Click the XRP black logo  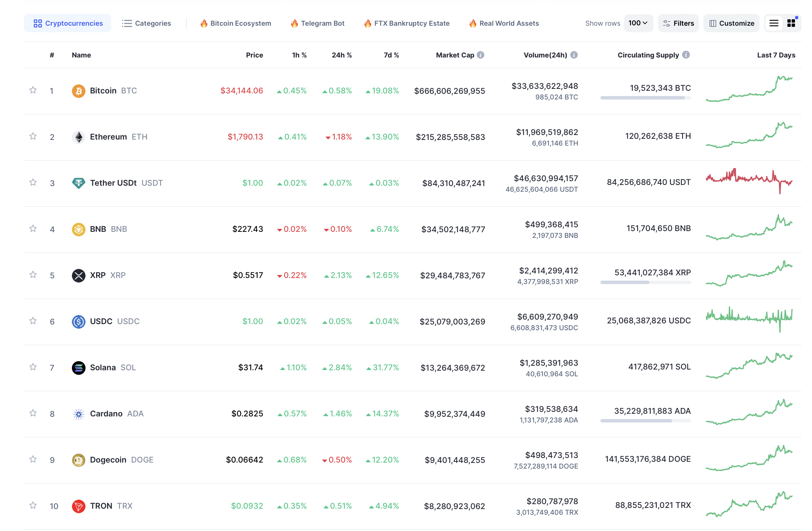pyautogui.click(x=78, y=275)
